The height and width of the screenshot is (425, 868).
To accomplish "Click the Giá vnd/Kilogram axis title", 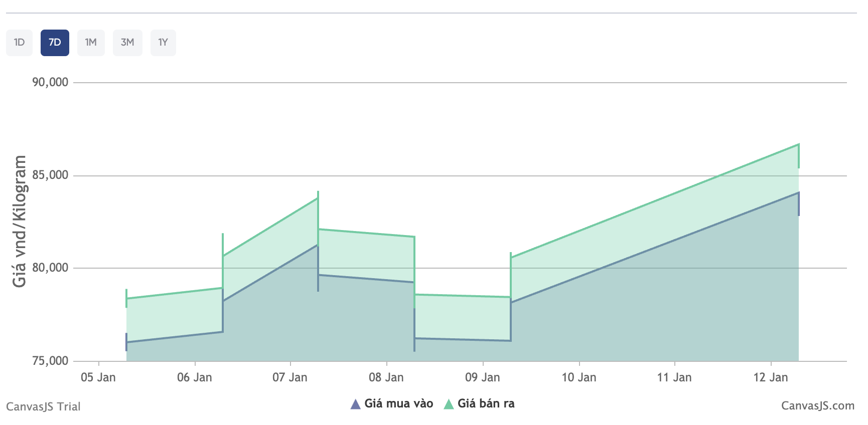I will tap(19, 221).
